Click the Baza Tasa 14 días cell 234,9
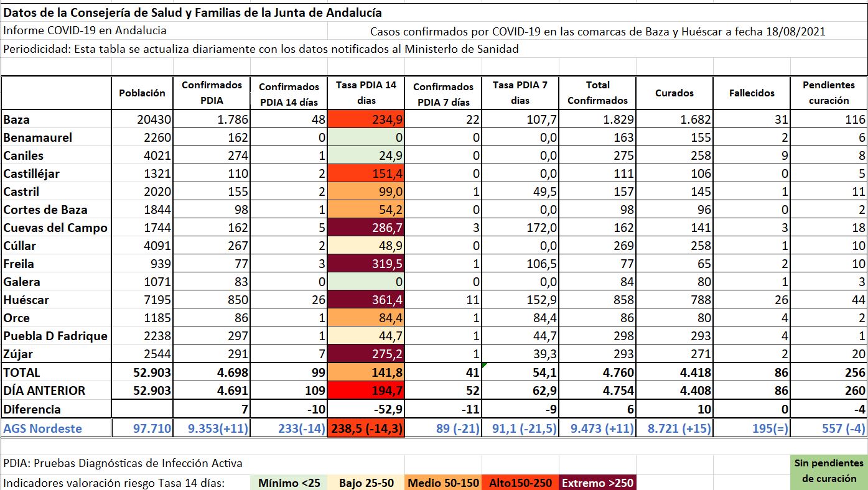This screenshot has width=868, height=490. coord(366,120)
